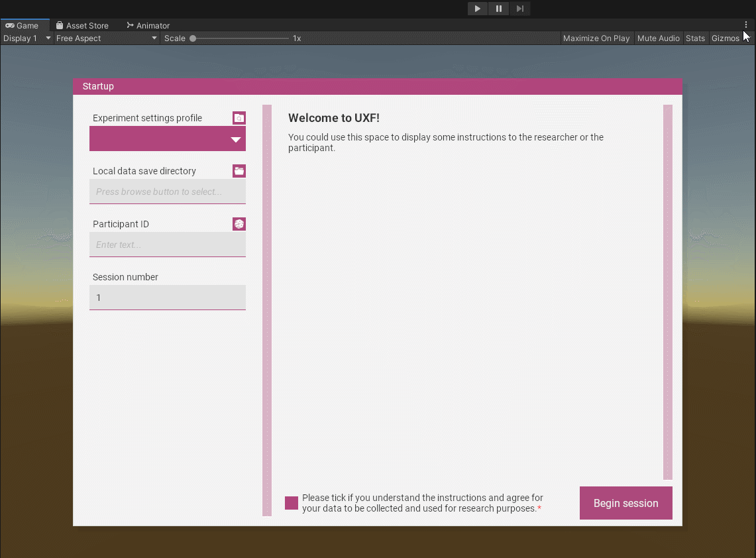Image resolution: width=756 pixels, height=558 pixels.
Task: Open the Experiment settings profile dropdown
Action: 168,139
